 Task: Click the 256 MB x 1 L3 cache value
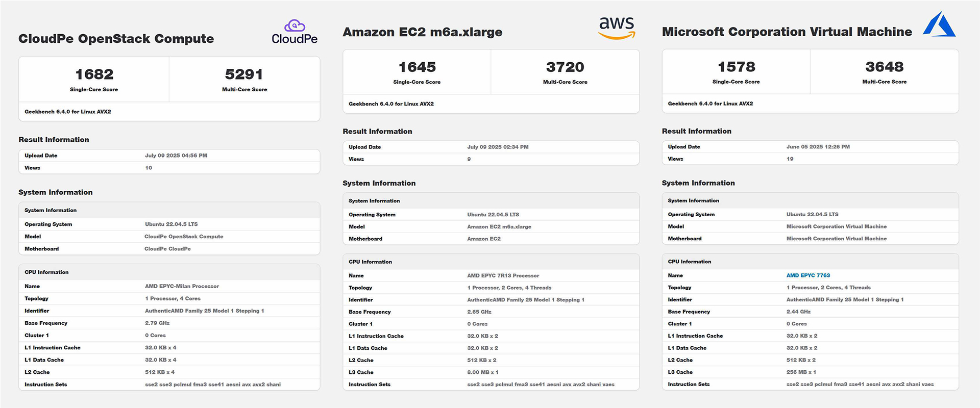[x=801, y=372]
